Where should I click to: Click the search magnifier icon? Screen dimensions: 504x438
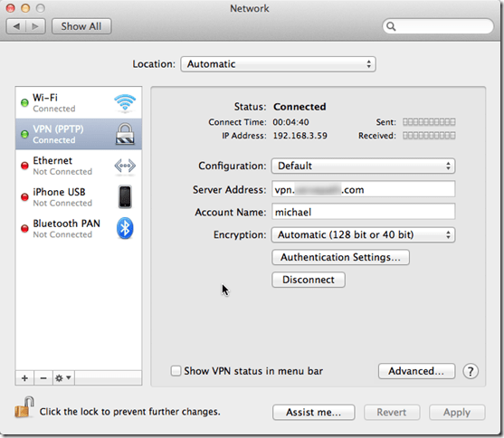coord(391,26)
